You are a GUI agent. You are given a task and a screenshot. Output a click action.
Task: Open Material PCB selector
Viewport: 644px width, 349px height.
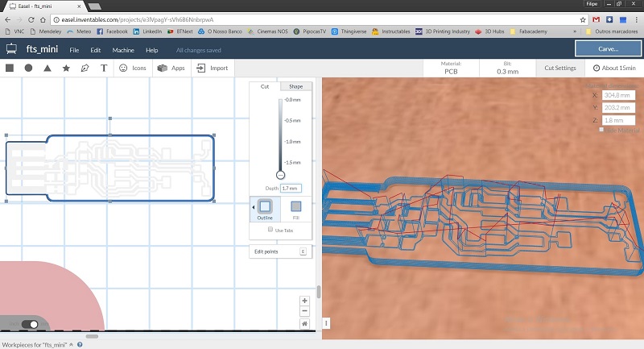tap(451, 68)
